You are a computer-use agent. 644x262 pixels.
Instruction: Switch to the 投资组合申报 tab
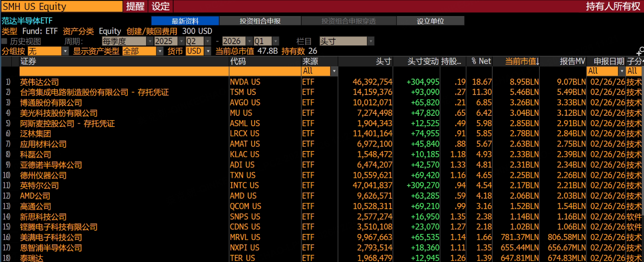260,21
